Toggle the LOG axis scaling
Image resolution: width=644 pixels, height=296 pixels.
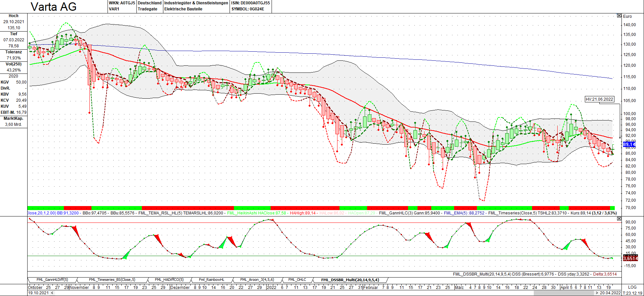(x=632, y=287)
